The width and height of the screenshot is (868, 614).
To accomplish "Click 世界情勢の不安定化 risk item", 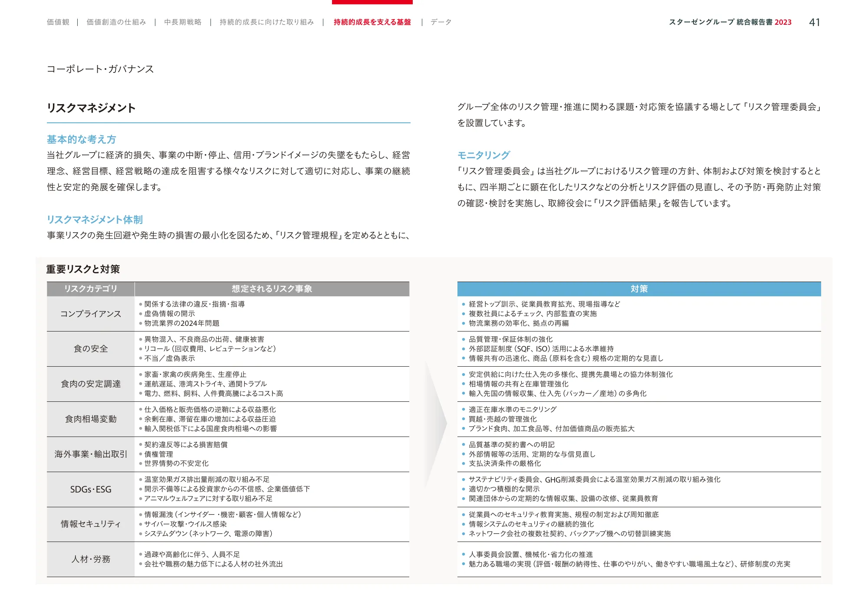I will point(177,463).
